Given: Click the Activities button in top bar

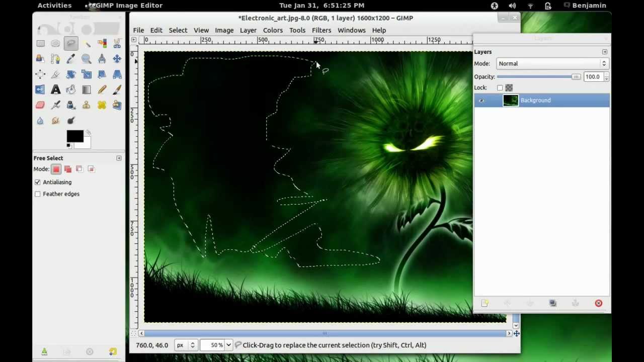Looking at the screenshot, I should (54, 6).
